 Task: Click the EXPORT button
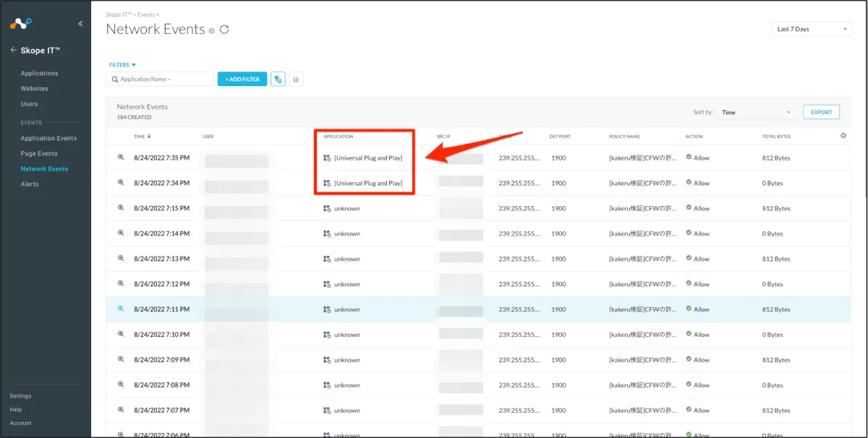pyautogui.click(x=821, y=112)
